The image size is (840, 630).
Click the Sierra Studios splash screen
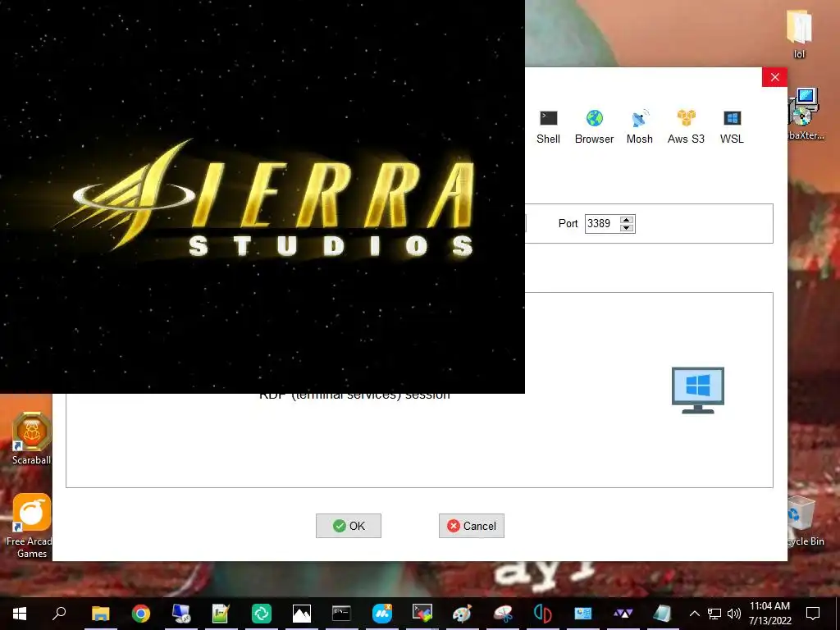[x=262, y=197]
